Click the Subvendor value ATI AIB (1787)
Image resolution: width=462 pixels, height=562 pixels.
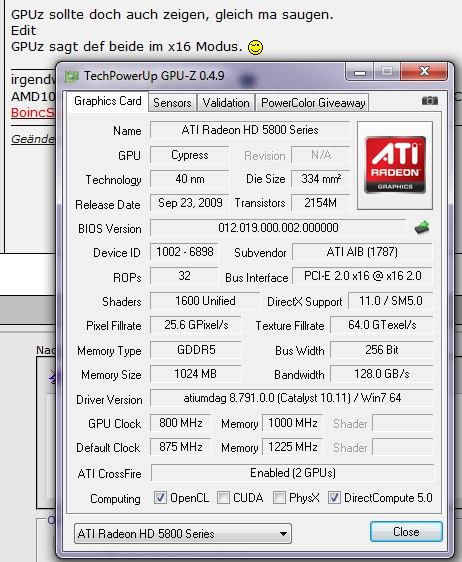point(362,252)
